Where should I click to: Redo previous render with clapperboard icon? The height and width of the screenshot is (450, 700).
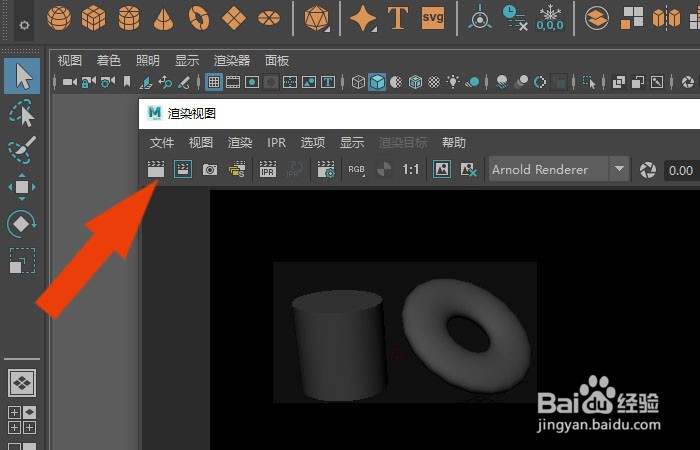click(x=156, y=169)
